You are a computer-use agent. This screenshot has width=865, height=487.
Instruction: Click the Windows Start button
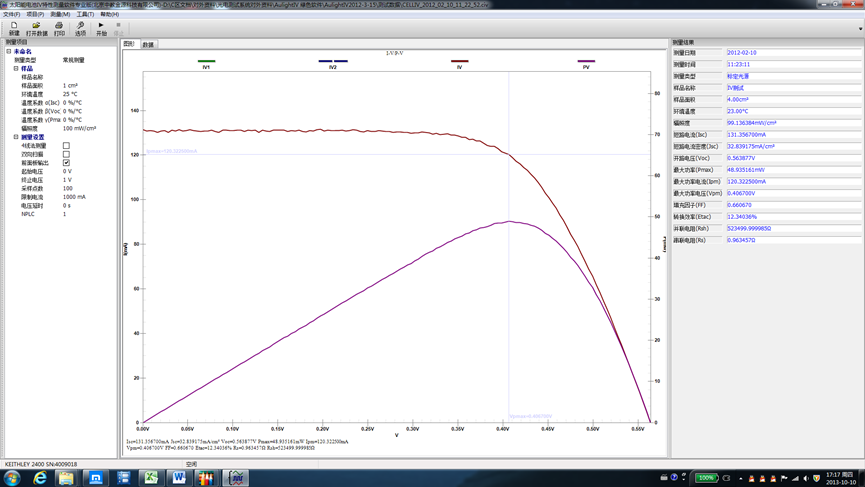point(12,478)
